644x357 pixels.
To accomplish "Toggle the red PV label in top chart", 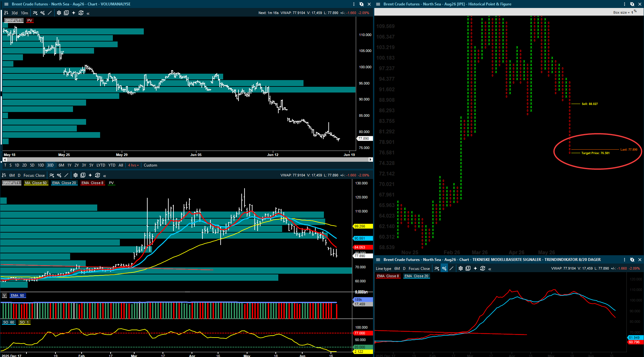I will (x=30, y=20).
